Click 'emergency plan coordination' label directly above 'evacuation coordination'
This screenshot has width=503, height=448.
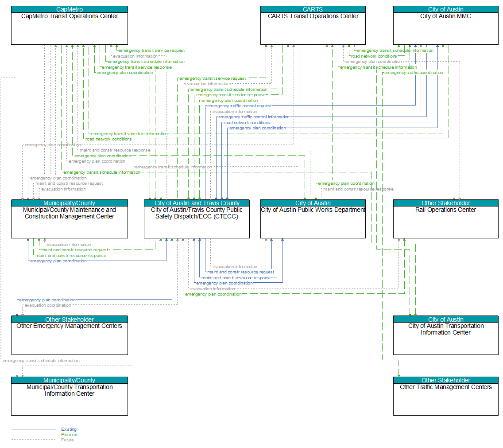(47, 300)
